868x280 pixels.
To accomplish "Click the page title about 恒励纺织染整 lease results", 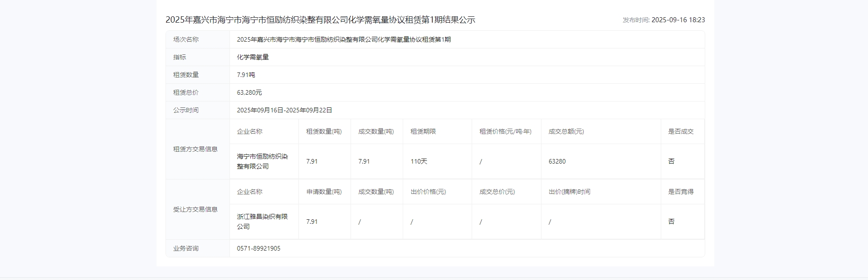I will pyautogui.click(x=320, y=20).
